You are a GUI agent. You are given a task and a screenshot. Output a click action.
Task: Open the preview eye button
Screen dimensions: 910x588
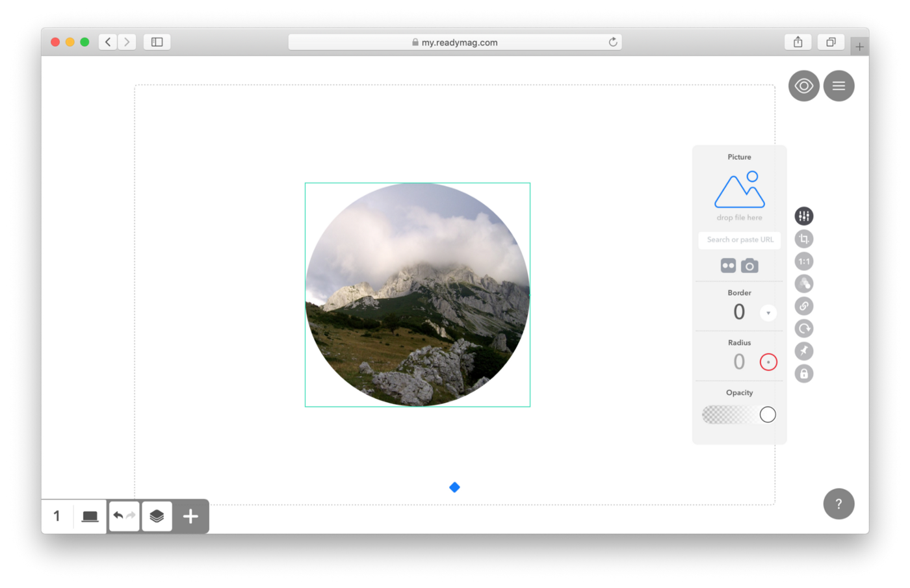(x=803, y=86)
